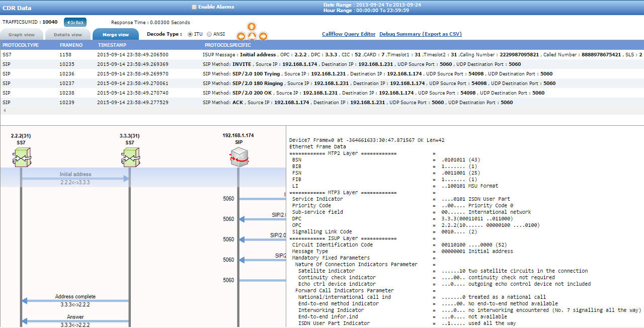Select the SS7 frame 1158 row

(322, 54)
